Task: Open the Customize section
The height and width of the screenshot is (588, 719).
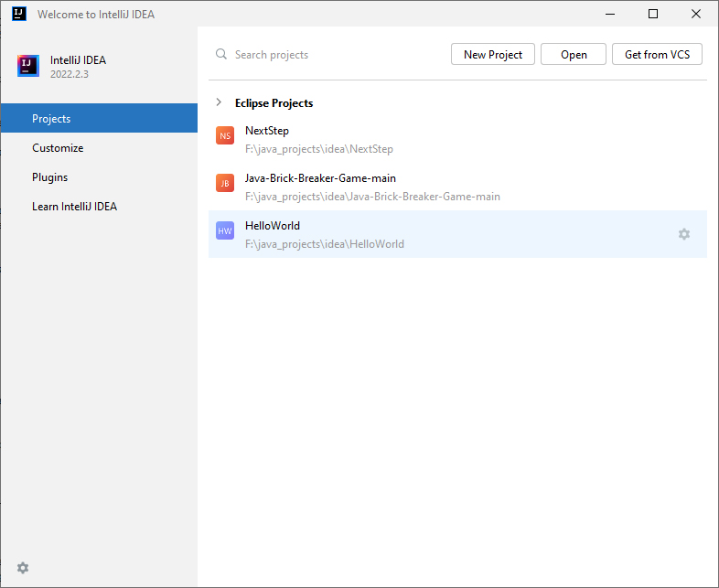Action: [x=99, y=147]
